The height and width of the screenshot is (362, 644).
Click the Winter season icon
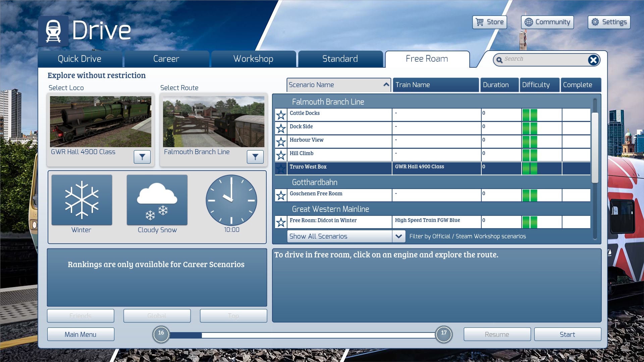coord(82,200)
